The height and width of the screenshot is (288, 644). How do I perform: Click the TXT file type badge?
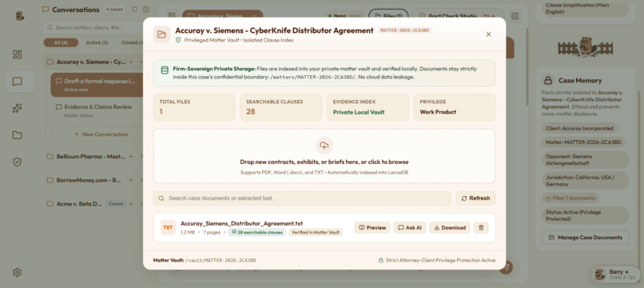(168, 227)
